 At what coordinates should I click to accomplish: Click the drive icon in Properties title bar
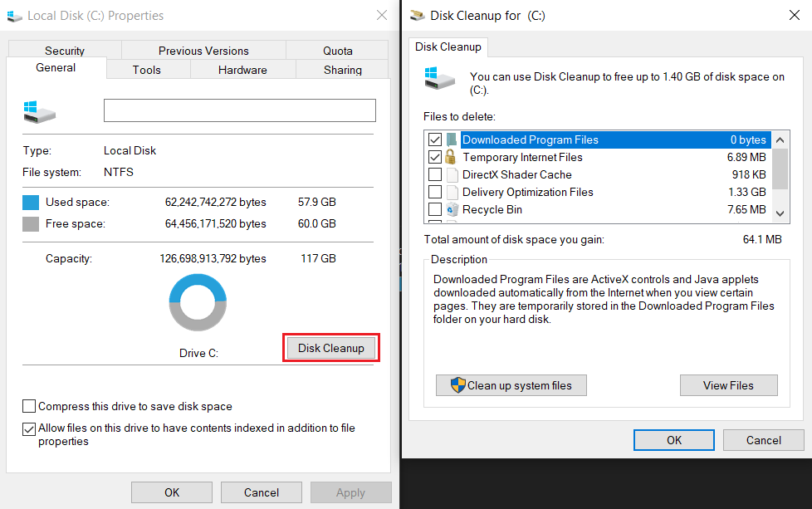point(15,16)
